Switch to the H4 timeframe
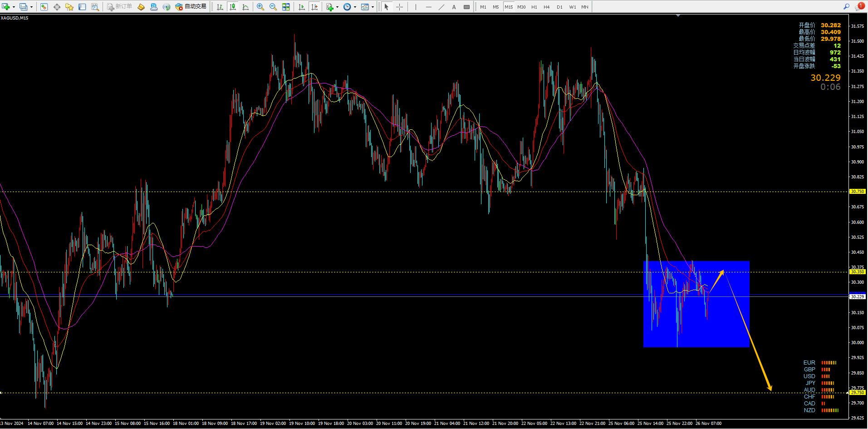Viewport: 868px width, 429px height. tap(547, 7)
